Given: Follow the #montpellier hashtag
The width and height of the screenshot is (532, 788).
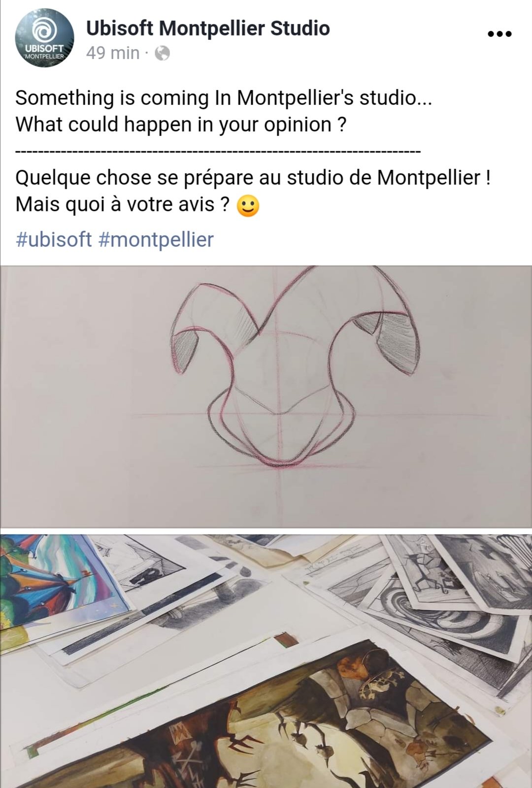Looking at the screenshot, I should 156,240.
